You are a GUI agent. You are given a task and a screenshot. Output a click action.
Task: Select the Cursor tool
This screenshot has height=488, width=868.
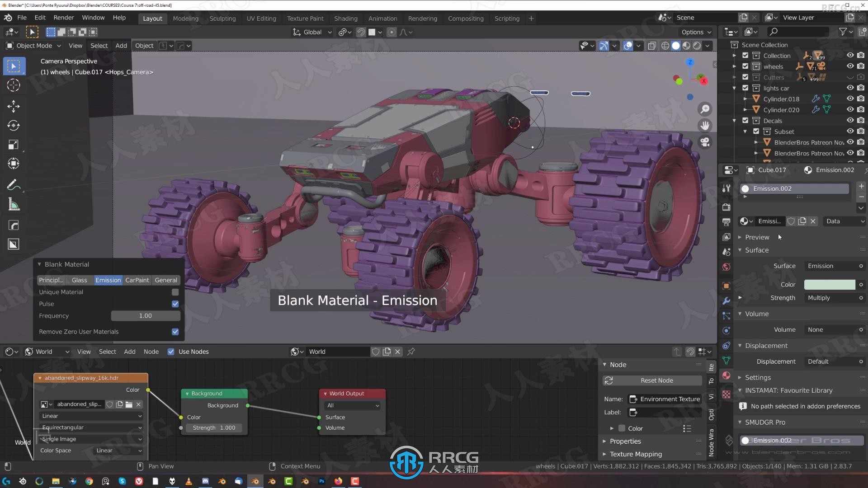coord(14,85)
